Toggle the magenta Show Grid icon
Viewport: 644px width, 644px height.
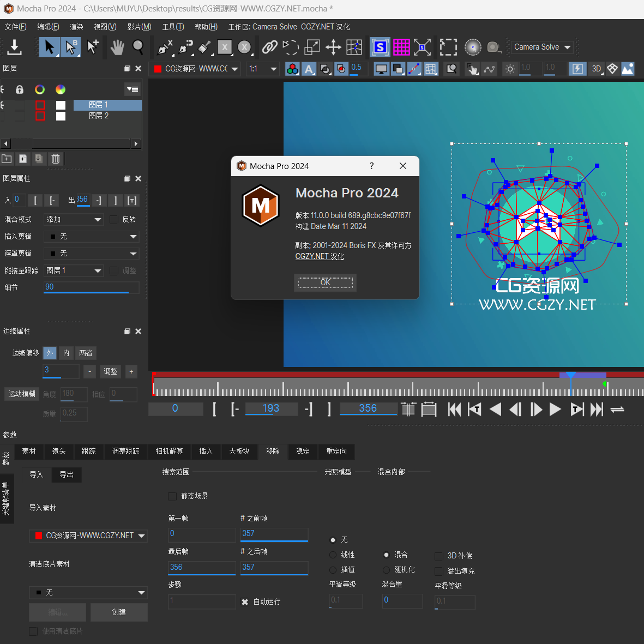tap(401, 47)
